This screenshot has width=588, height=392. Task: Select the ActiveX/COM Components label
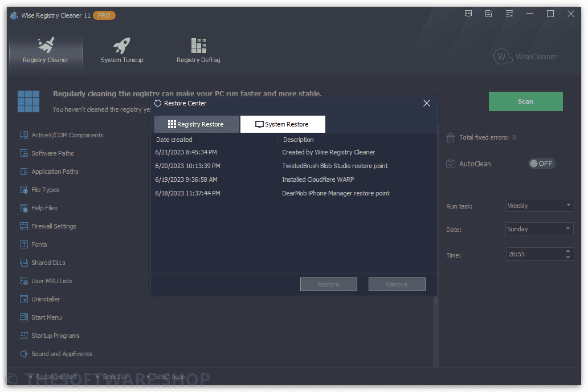click(67, 135)
